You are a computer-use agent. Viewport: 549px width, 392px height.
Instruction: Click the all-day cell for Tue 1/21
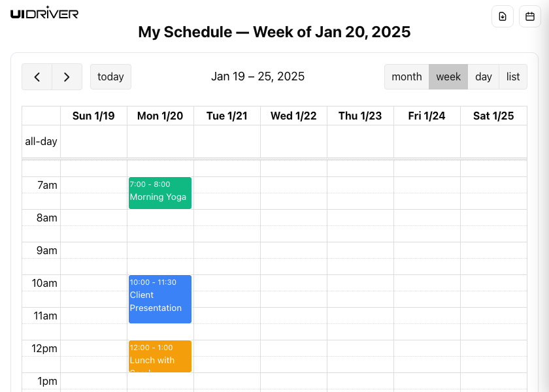(227, 141)
